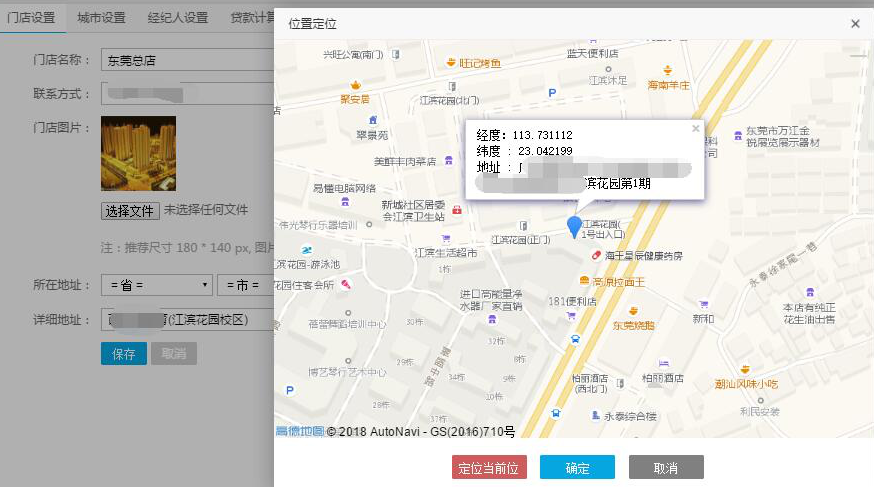Switch to 门店设置 tab
874x487 pixels.
32,18
